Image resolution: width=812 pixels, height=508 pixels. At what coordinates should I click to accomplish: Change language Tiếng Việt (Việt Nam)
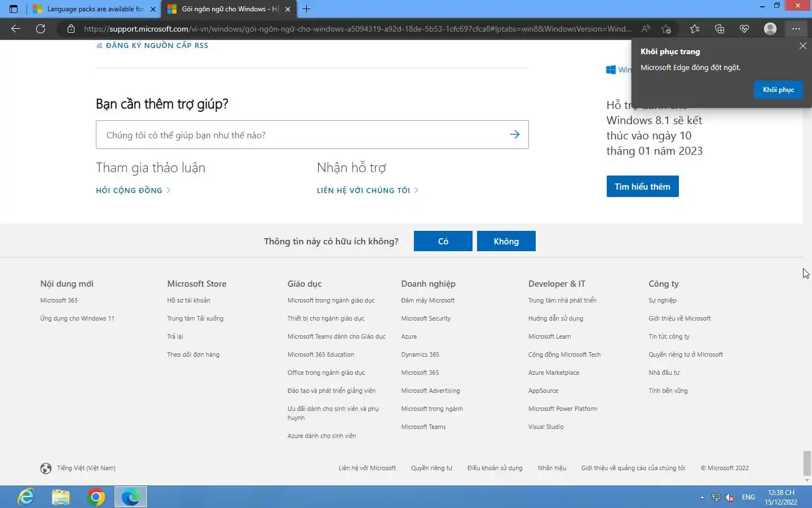tap(86, 468)
